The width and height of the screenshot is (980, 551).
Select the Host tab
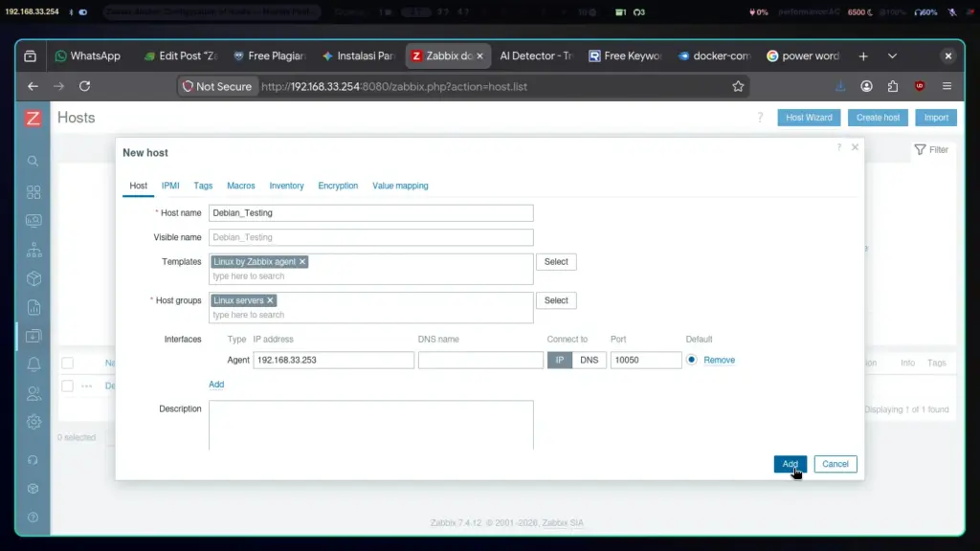[x=138, y=186]
